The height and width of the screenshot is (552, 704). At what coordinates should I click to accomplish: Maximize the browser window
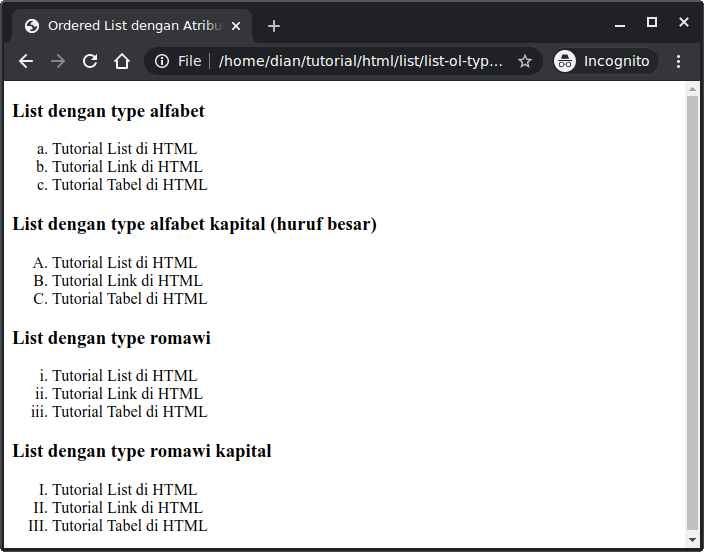pos(652,22)
